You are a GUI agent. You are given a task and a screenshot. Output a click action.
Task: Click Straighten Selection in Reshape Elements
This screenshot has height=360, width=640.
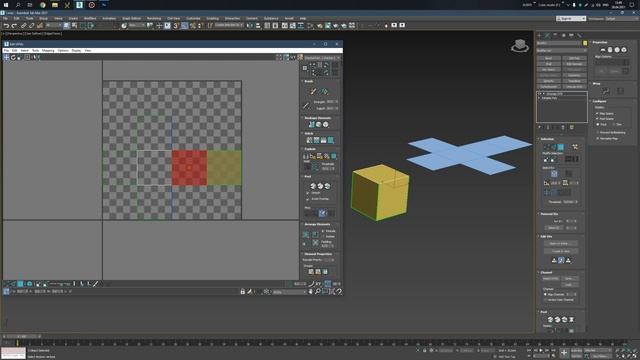click(x=312, y=124)
